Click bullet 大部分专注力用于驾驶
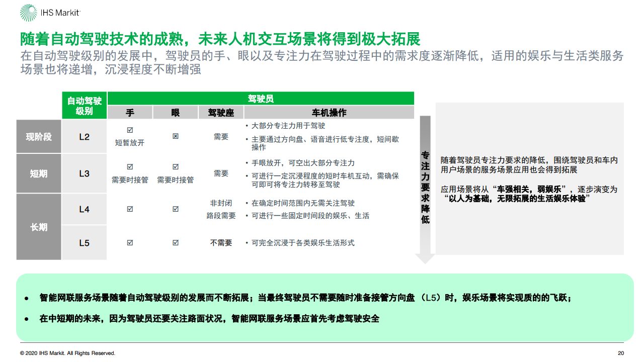 [x=288, y=126]
